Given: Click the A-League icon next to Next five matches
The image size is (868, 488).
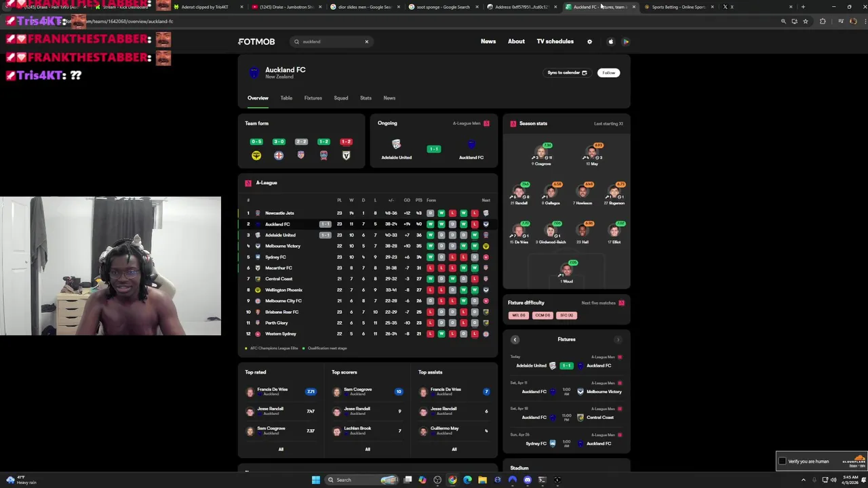Looking at the screenshot, I should (x=621, y=303).
